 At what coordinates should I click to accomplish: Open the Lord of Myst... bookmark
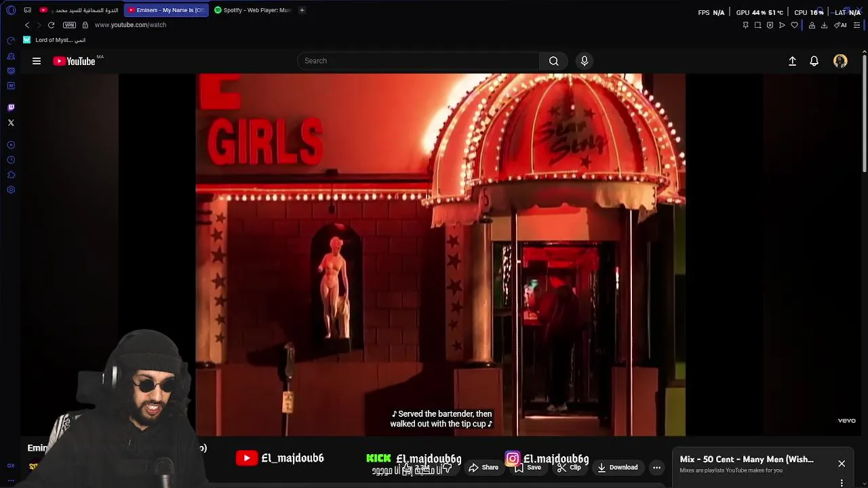54,40
